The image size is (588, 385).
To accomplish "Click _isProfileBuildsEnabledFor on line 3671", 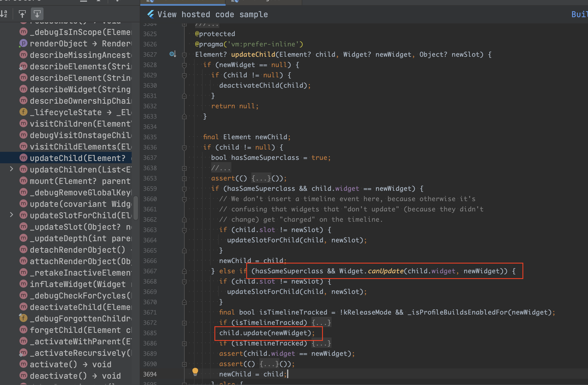I will (457, 312).
